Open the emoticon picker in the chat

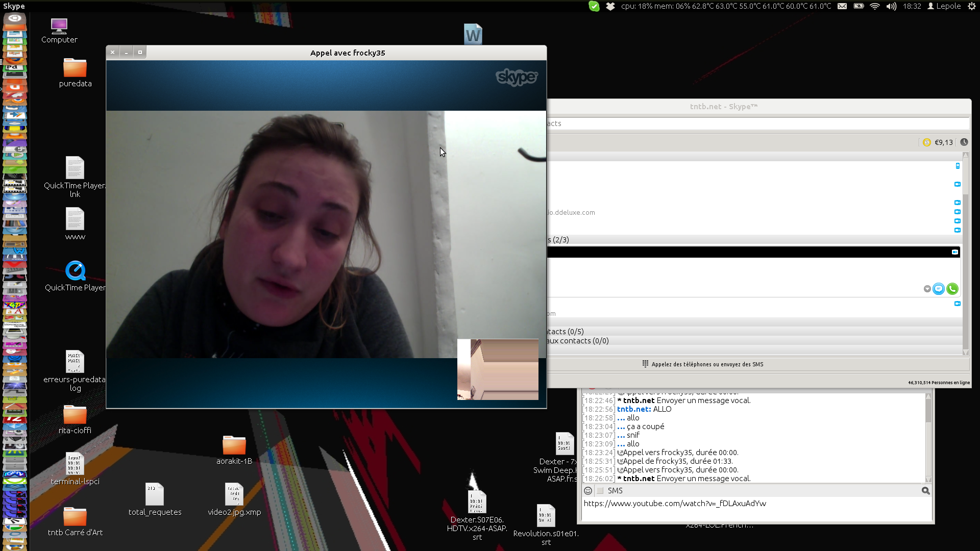[x=588, y=491]
